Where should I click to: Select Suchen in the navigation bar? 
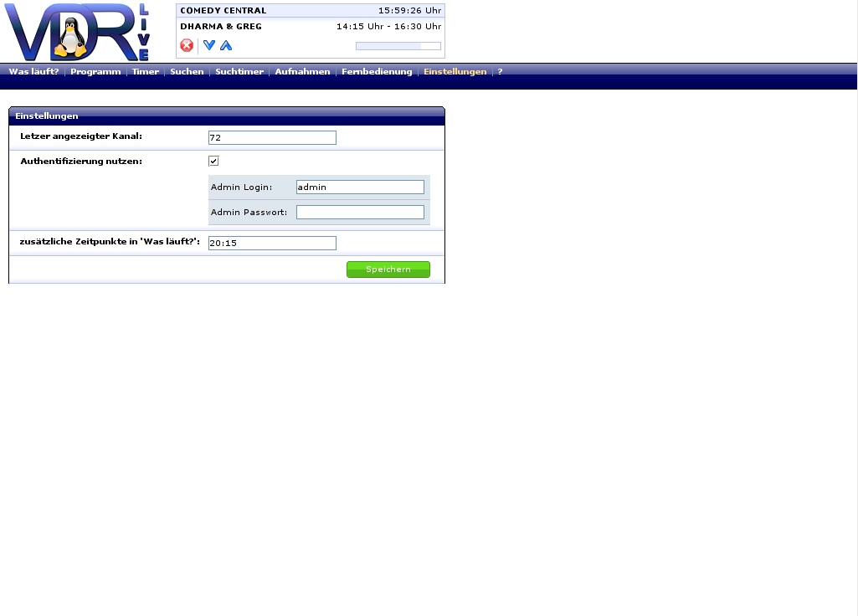click(187, 72)
